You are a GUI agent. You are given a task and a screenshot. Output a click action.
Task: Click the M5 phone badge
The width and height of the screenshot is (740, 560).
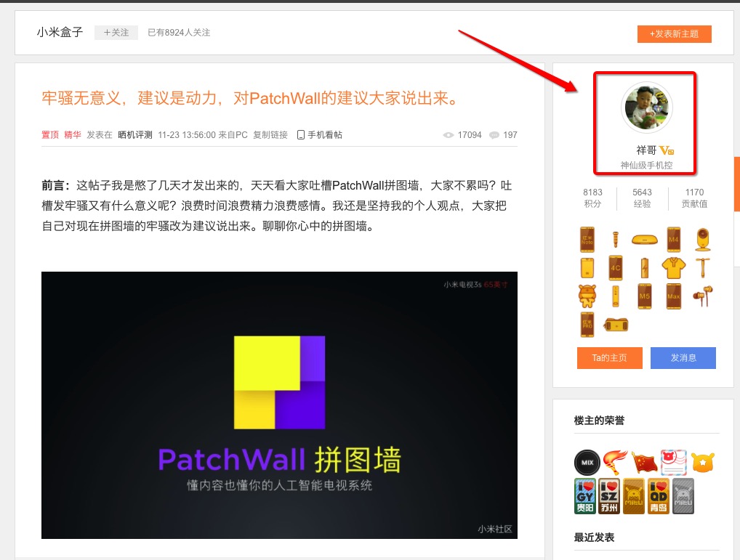pos(645,296)
